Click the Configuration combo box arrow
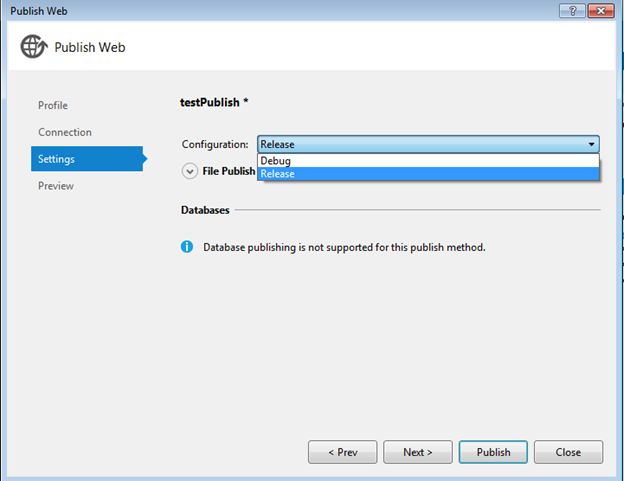 [591, 144]
